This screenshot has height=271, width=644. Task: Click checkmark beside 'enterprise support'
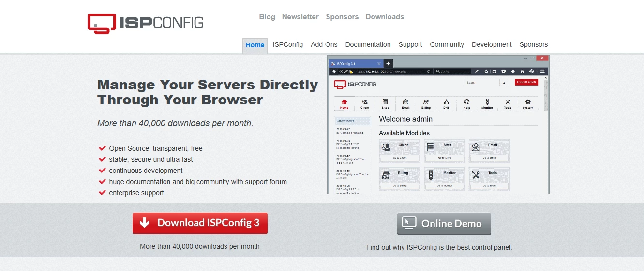pos(102,192)
